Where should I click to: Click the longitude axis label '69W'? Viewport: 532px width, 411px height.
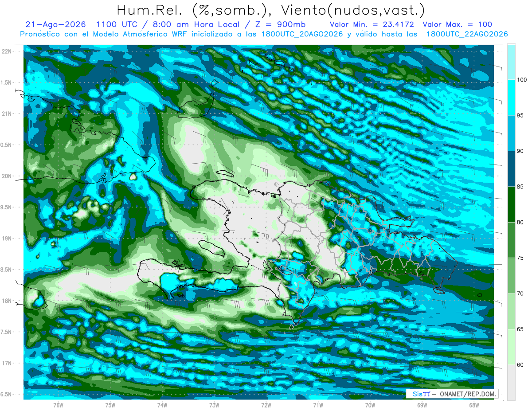click(x=422, y=405)
